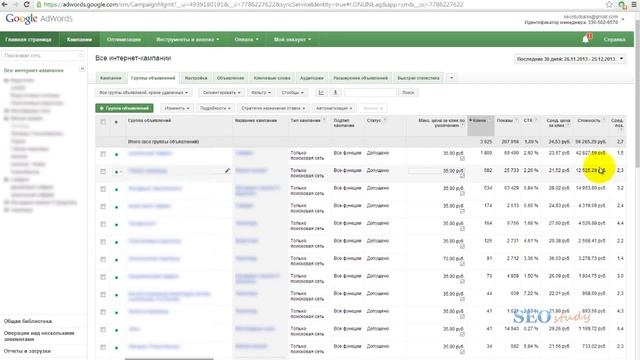This screenshot has width=640, height=360.
Task: Tick the checkbox of the 582-clicks row
Action: tap(103, 171)
